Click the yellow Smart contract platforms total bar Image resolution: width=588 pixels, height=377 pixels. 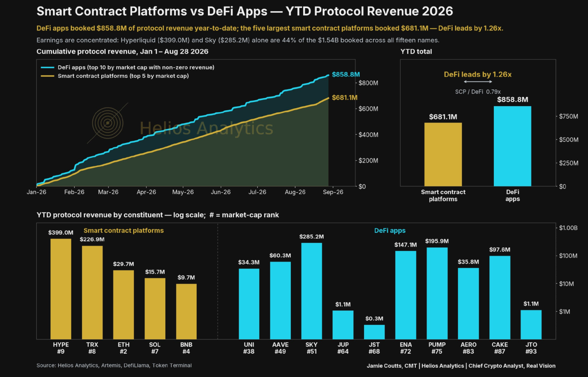coord(443,154)
